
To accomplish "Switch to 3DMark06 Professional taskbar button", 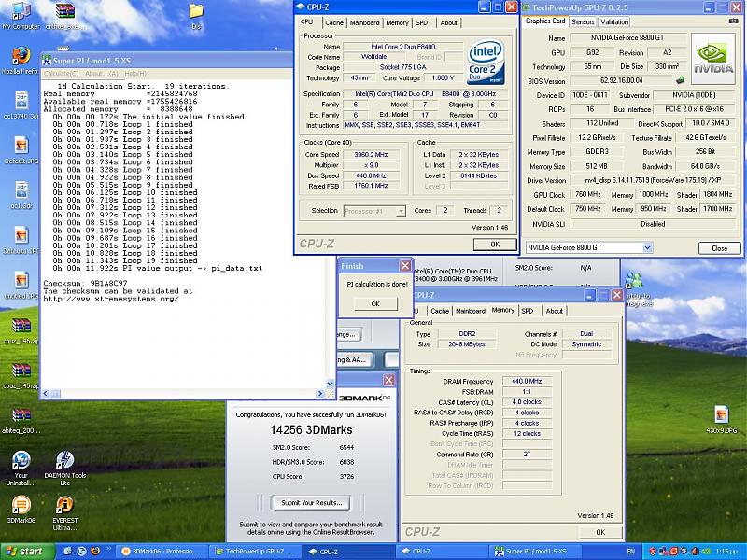I will [x=162, y=552].
